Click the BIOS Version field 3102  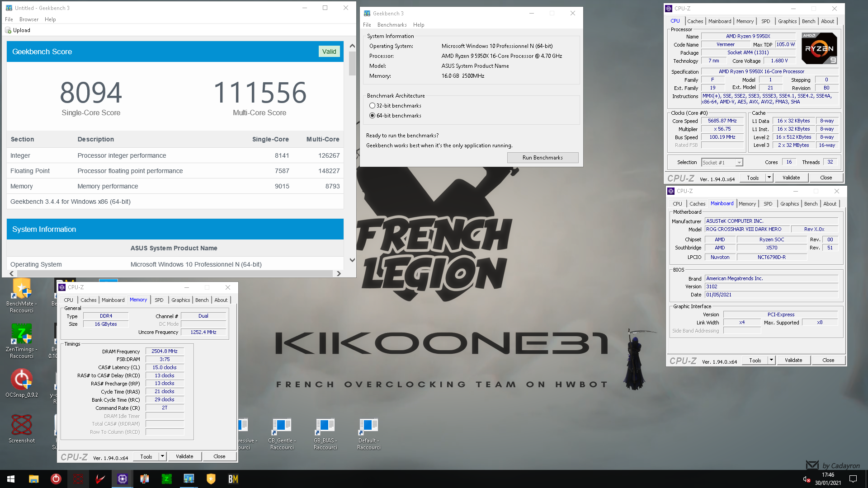[771, 286]
